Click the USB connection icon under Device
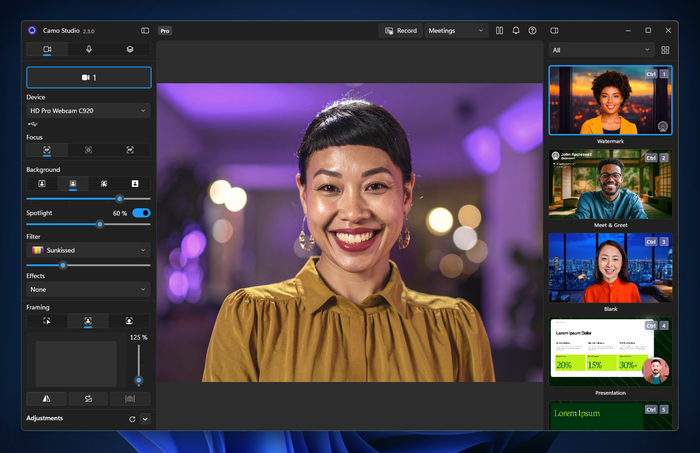This screenshot has width=700, height=453. click(x=33, y=124)
